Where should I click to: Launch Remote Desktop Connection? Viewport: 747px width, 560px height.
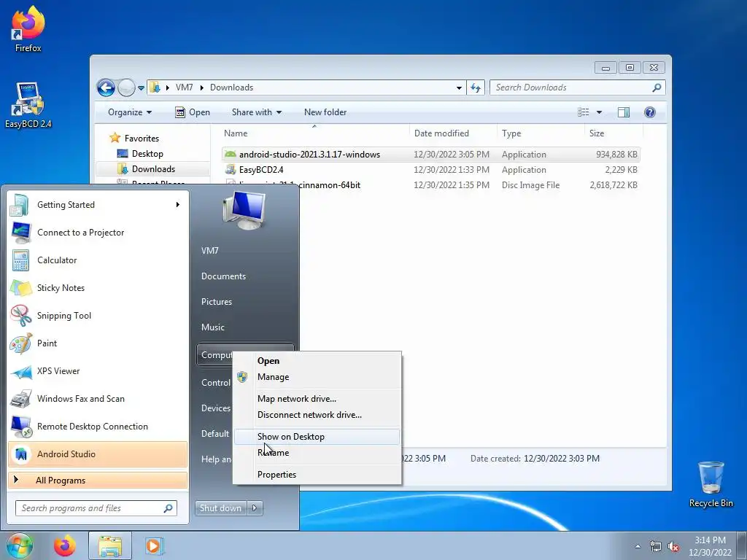tap(98, 426)
